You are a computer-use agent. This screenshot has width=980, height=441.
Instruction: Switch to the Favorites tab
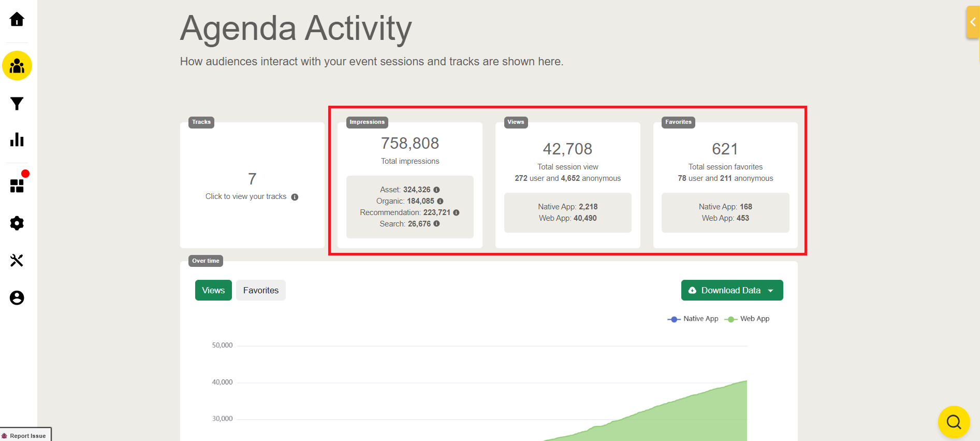pos(261,290)
